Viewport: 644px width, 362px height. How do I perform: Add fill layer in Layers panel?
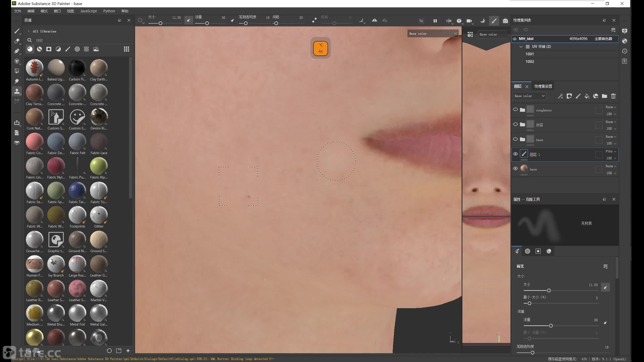[x=587, y=96]
